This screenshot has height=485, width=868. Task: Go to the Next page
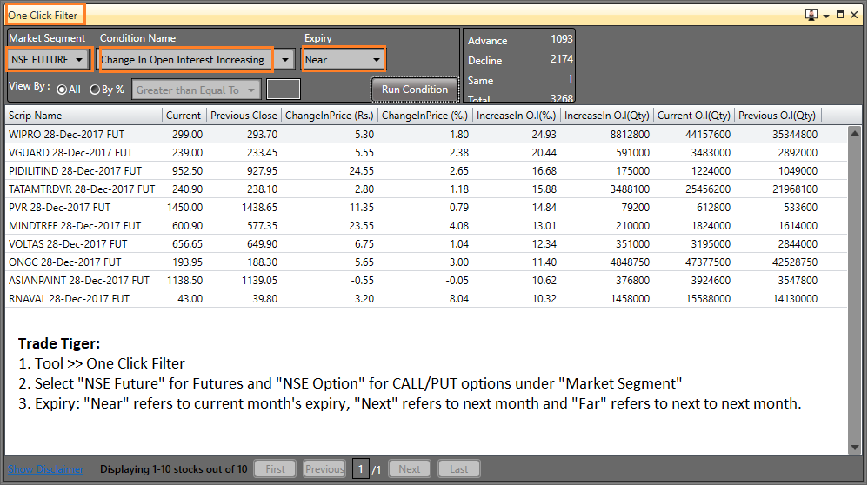coord(410,469)
